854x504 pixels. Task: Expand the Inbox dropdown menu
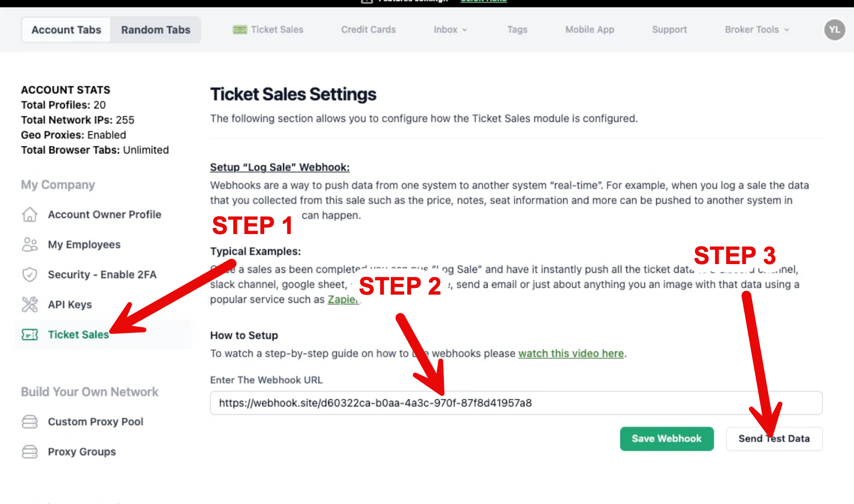point(450,30)
